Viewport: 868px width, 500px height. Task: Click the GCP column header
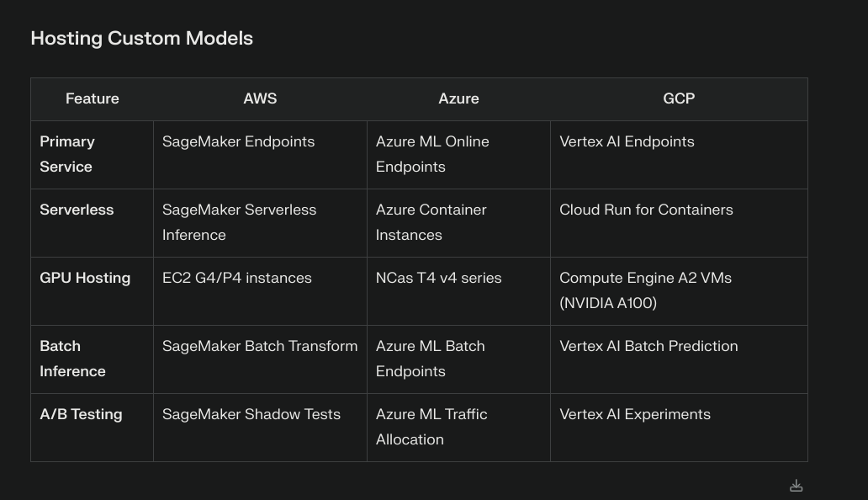click(680, 99)
